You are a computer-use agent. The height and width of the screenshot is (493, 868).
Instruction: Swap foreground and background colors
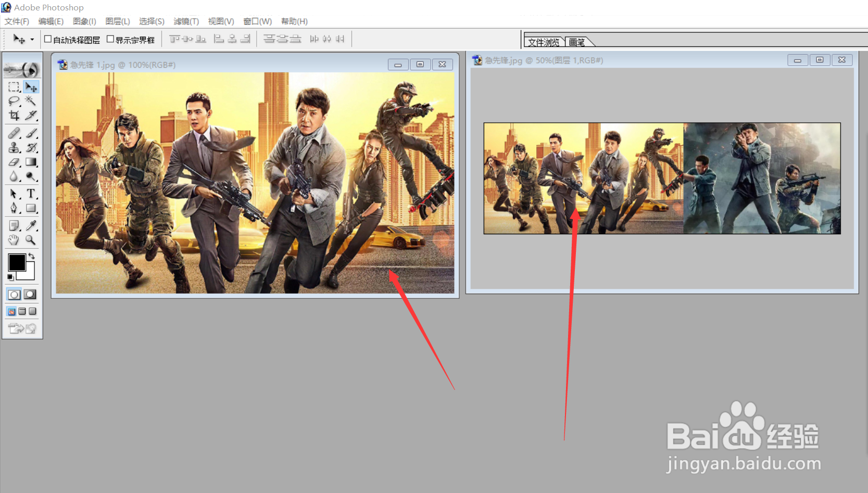[32, 256]
